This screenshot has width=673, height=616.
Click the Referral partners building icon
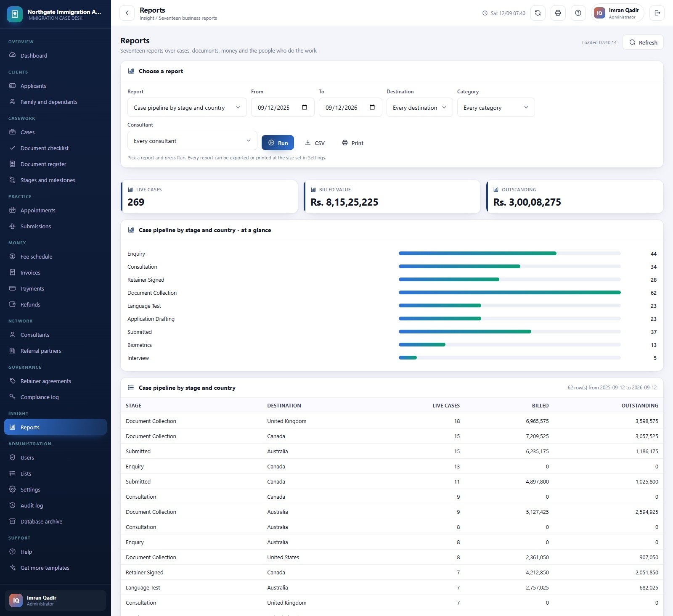13,351
